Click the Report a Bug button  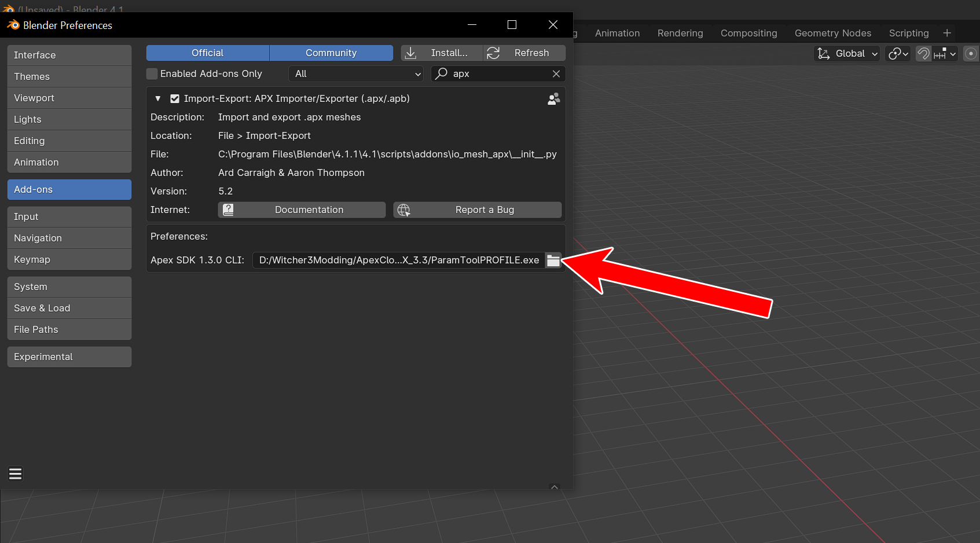pyautogui.click(x=478, y=210)
